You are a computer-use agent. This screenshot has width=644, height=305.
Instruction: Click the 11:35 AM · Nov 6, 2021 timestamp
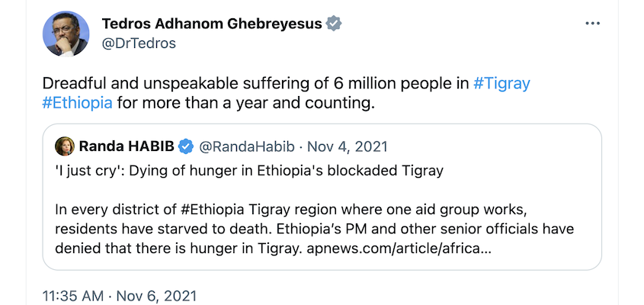coord(120,294)
